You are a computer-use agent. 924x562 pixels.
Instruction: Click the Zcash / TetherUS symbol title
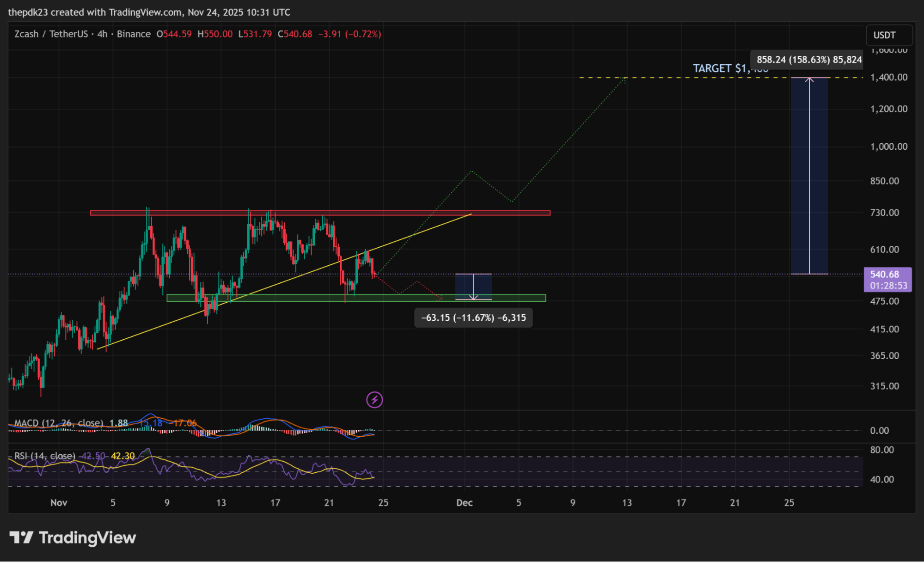pos(51,34)
